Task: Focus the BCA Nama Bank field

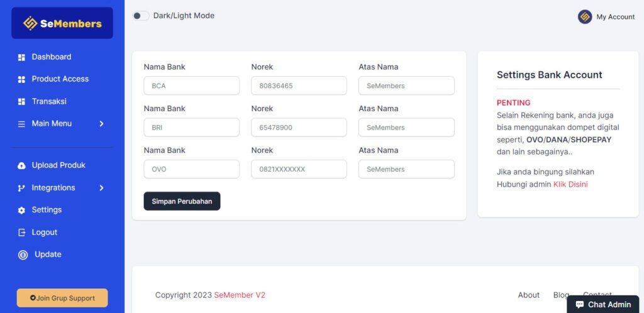Action: tap(191, 85)
